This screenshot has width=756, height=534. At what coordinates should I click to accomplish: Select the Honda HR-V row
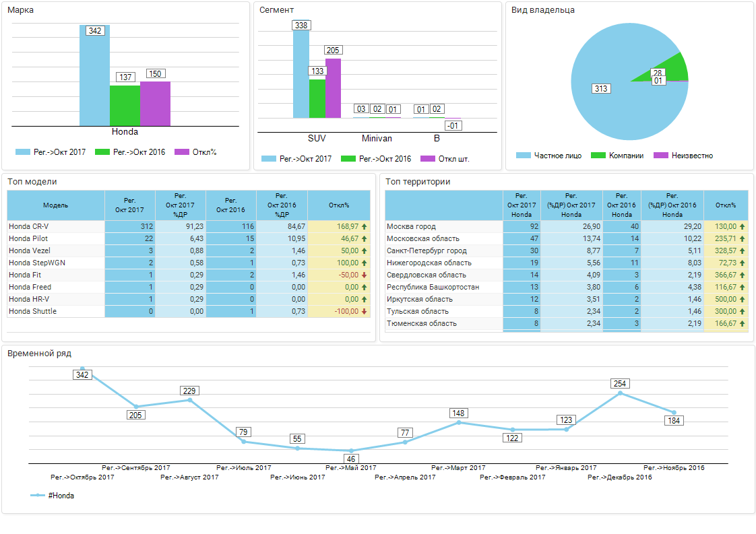pos(189,299)
